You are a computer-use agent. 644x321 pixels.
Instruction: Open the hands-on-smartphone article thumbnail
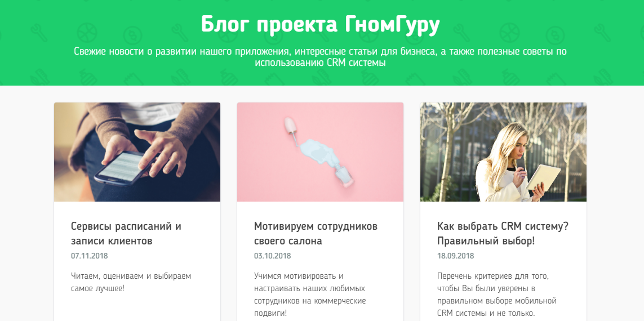[137, 152]
